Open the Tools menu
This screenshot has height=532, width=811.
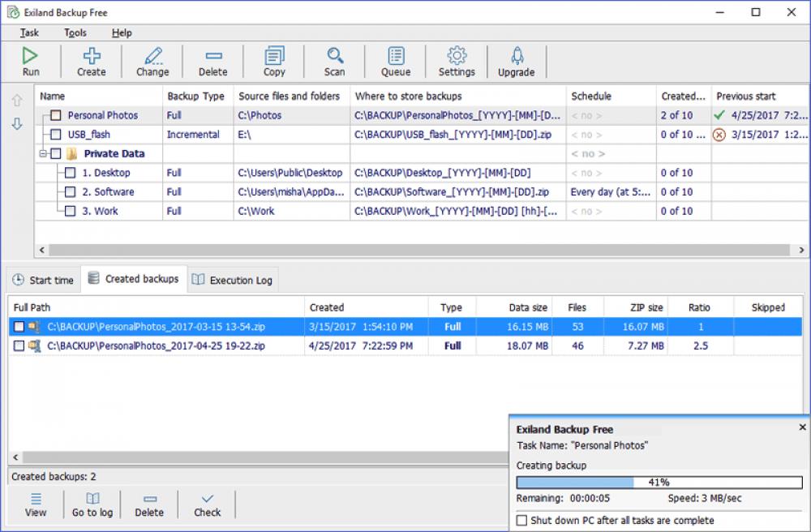75,32
